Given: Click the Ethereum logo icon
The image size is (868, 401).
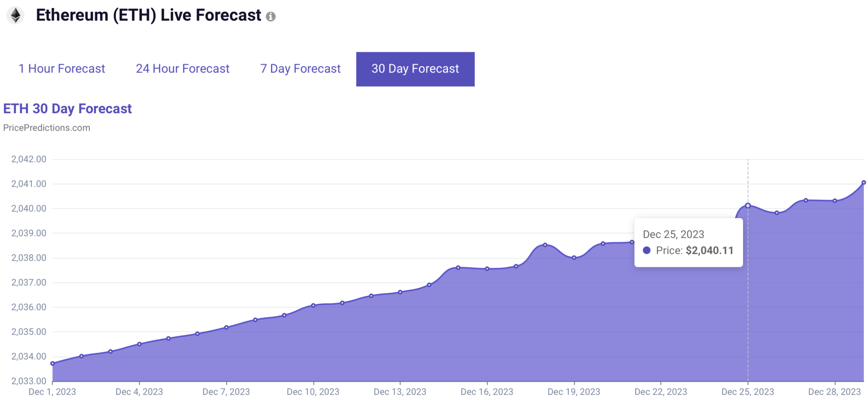Looking at the screenshot, I should point(16,15).
